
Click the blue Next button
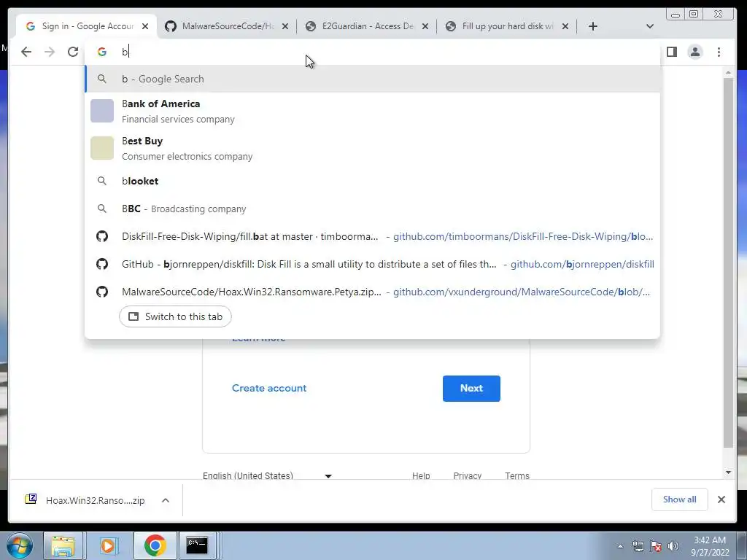[x=471, y=389]
